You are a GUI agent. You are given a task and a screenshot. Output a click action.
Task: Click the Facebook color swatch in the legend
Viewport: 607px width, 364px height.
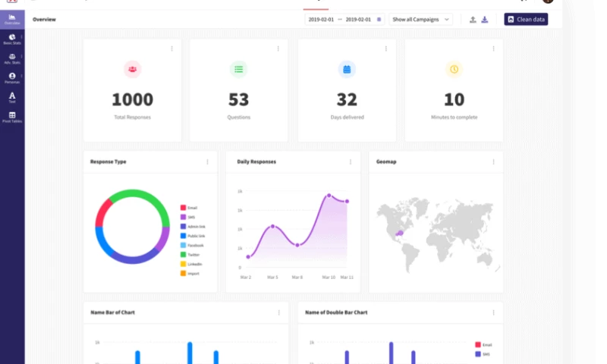tap(183, 245)
